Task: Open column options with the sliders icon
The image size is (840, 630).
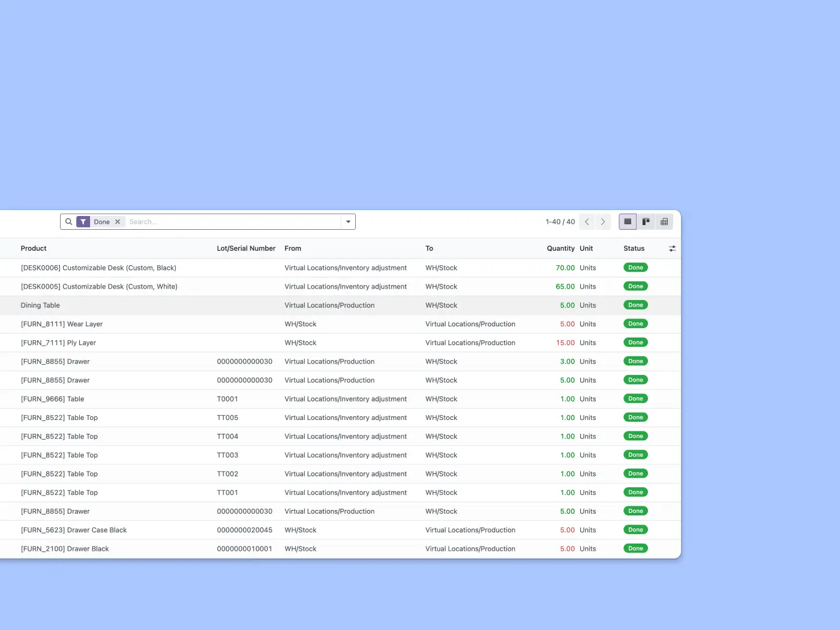Action: [672, 248]
